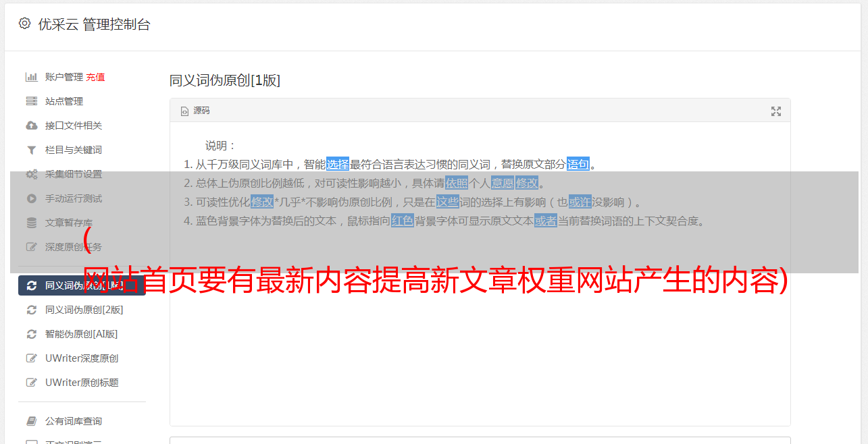
Task: Toggle editor fullscreen with expand icon
Action: coord(776,111)
